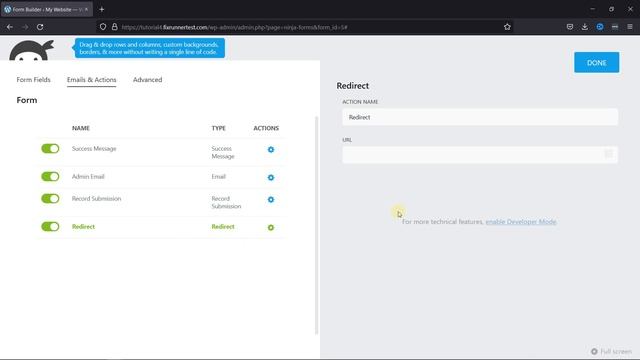
Task: Click the Pocket save icon in toolbar
Action: (570, 27)
